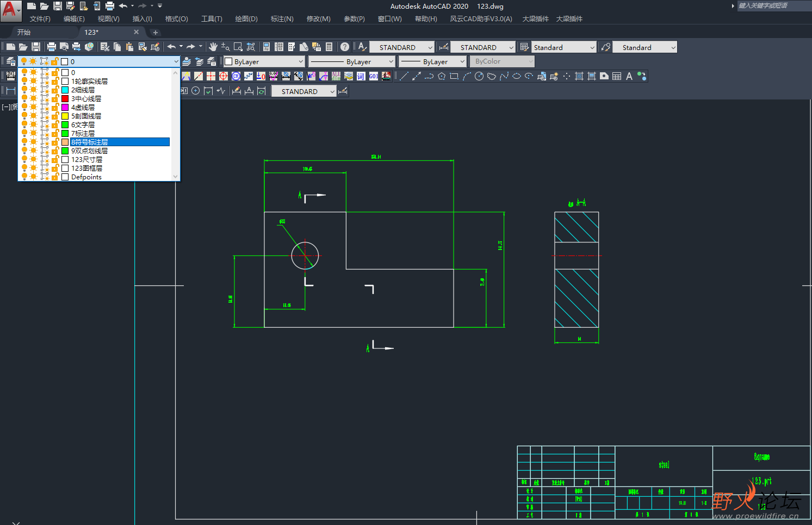
Task: Select the Rectangle draw tool
Action: tap(454, 76)
